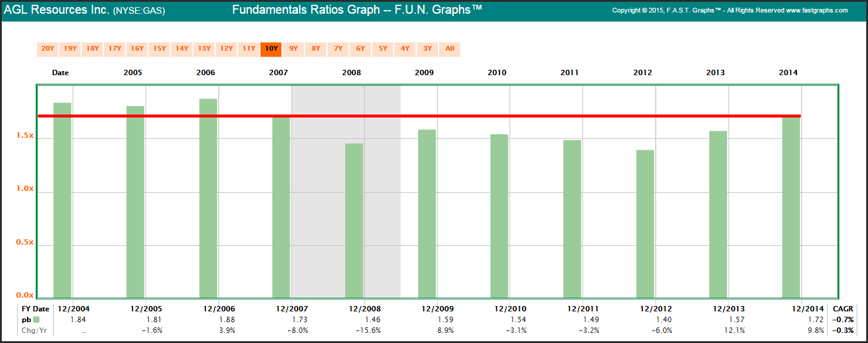Show All years of data
Viewport: 868px width, 343px height.
(x=450, y=49)
